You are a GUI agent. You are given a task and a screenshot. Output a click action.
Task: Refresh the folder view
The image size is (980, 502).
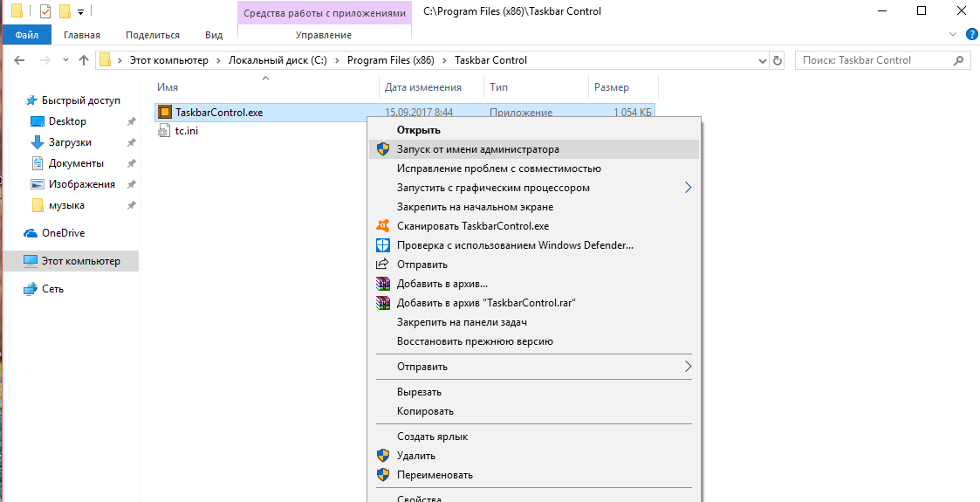pyautogui.click(x=778, y=60)
